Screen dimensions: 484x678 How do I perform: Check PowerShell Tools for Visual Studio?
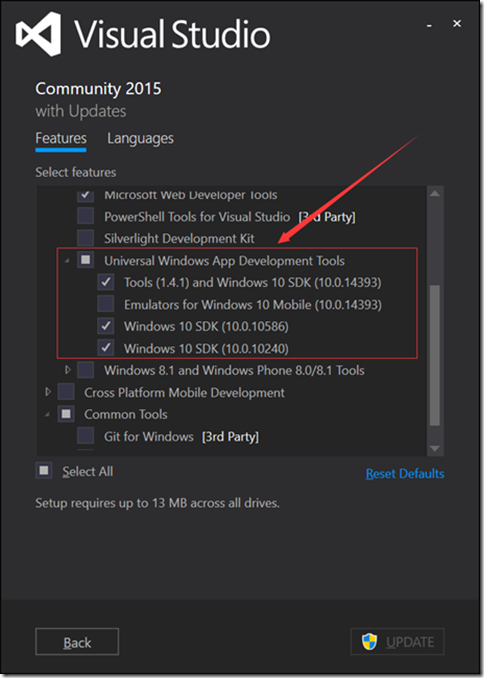tap(86, 216)
